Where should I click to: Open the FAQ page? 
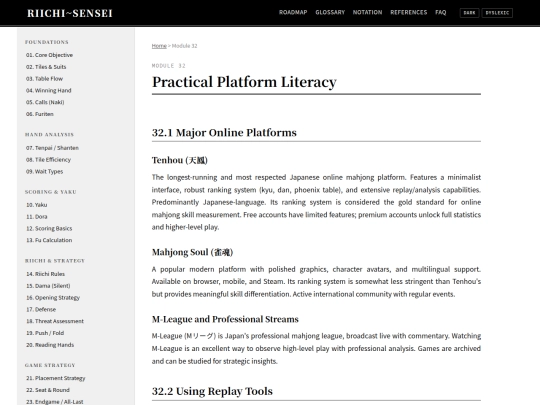click(440, 12)
